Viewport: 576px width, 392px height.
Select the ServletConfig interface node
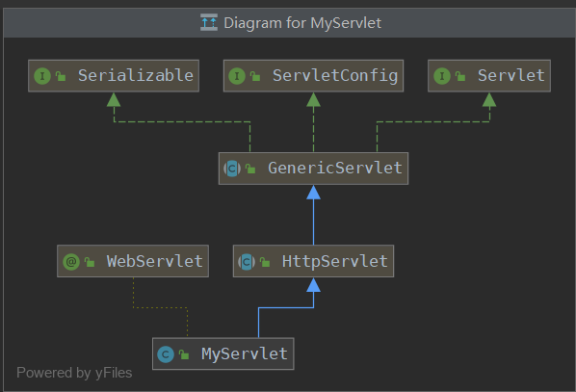pos(313,76)
